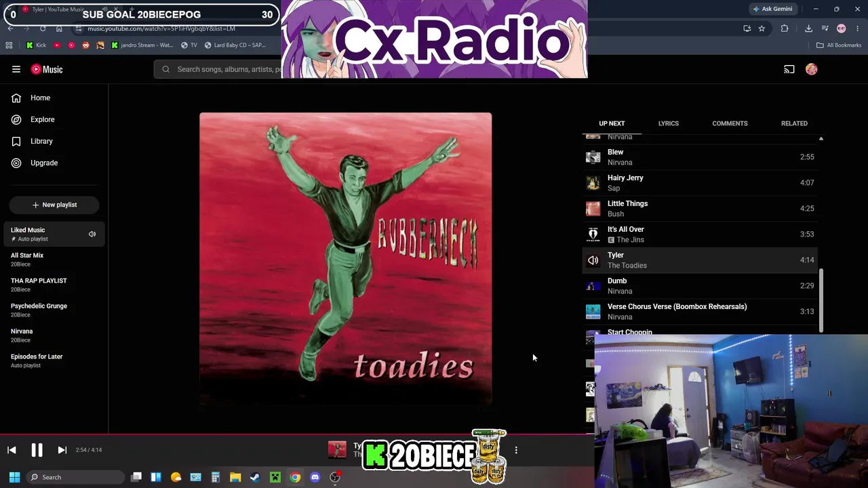This screenshot has height=488, width=868.
Task: Switch to the COMMENTS tab
Action: click(730, 123)
